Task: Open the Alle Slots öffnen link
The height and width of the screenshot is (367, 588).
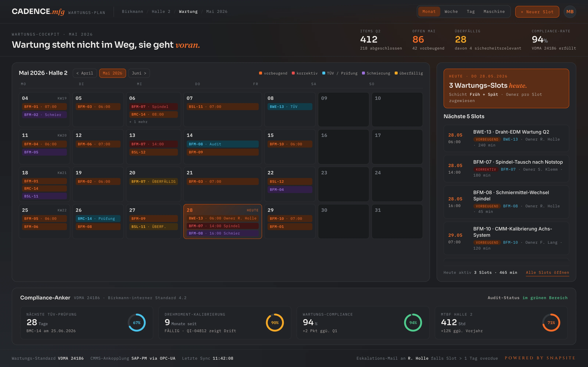Action: click(547, 272)
